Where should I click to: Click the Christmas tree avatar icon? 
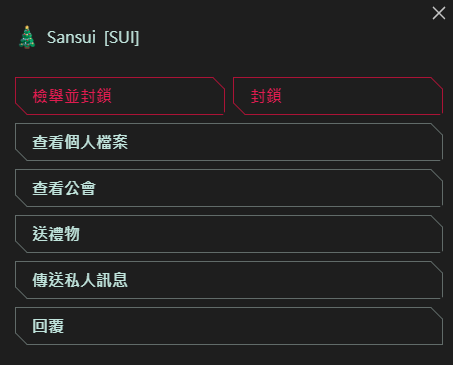pos(27,37)
